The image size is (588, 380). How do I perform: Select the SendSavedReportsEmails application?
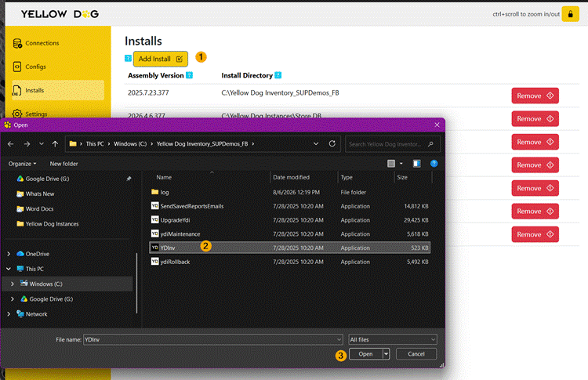click(x=289, y=206)
